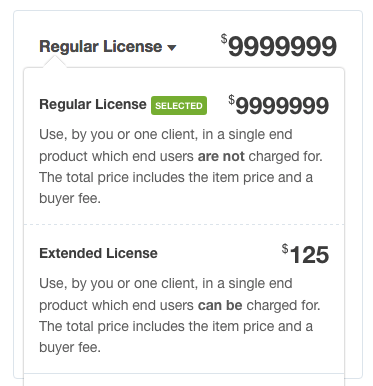Click the popover pointer triangle under Regular License
Image resolution: width=373 pixels, height=386 pixels.
[x=55, y=62]
